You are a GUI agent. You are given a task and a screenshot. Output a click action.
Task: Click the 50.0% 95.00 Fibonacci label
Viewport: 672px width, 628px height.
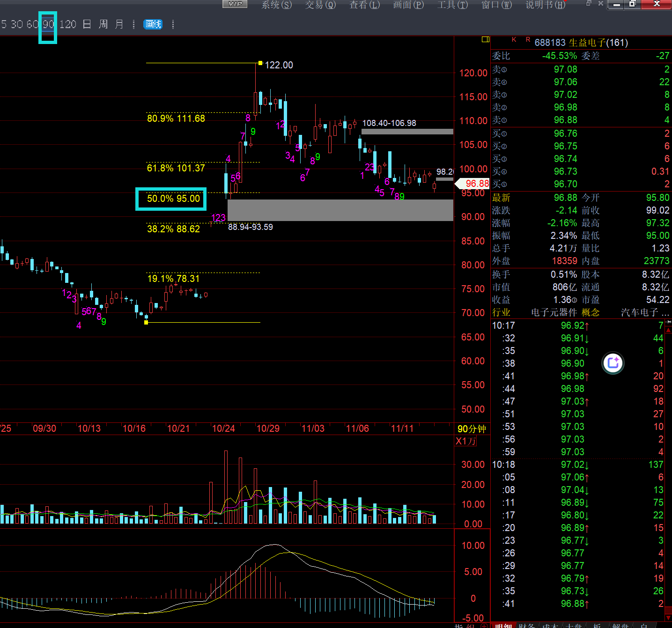tap(173, 199)
